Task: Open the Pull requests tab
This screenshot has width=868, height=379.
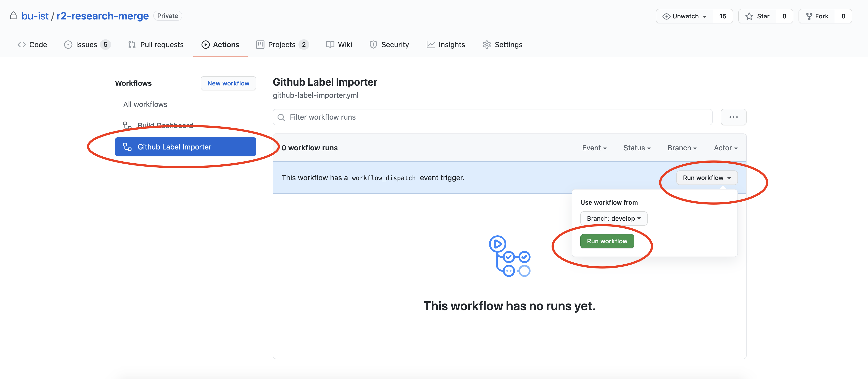Action: pos(156,45)
